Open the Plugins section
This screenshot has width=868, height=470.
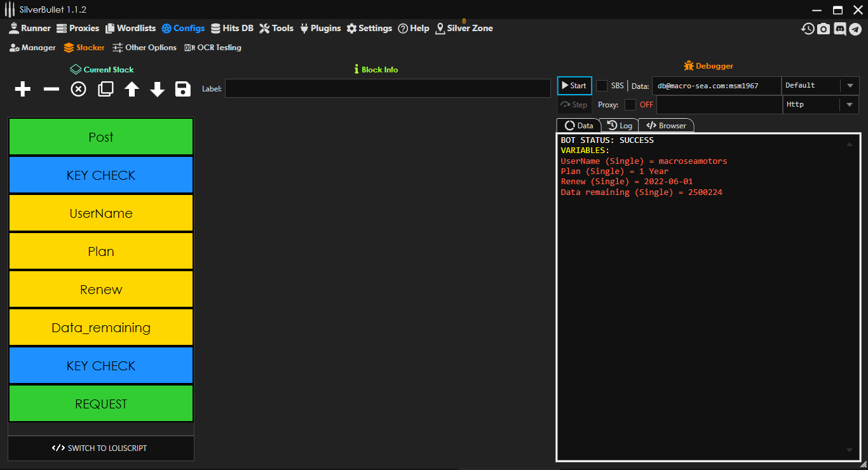click(x=320, y=28)
